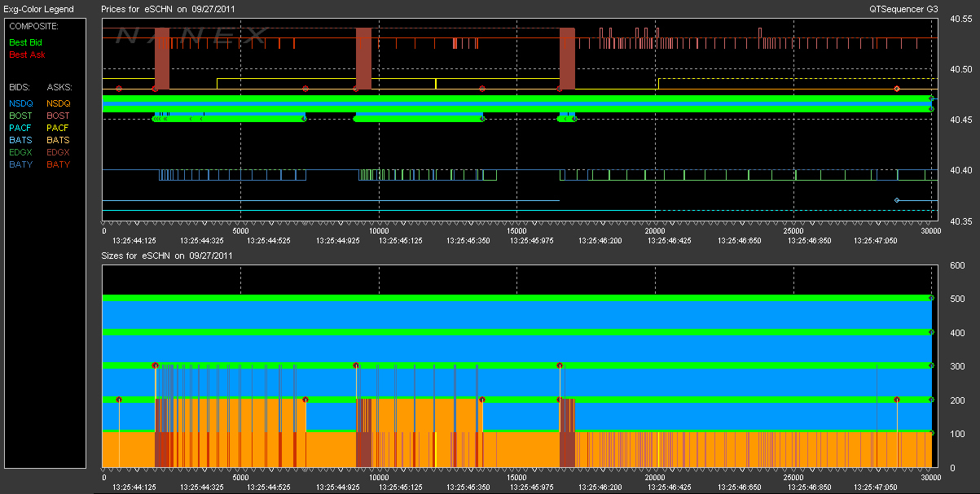
Task: Click timestamp 13:25:44:125 under the Prices chart
Action: point(133,241)
